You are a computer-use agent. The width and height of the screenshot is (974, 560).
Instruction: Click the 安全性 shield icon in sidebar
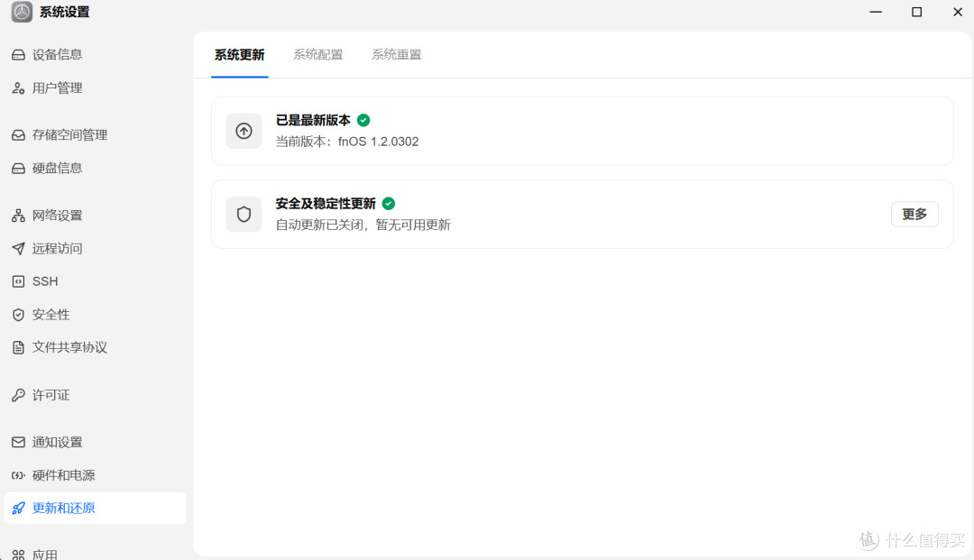(x=19, y=315)
